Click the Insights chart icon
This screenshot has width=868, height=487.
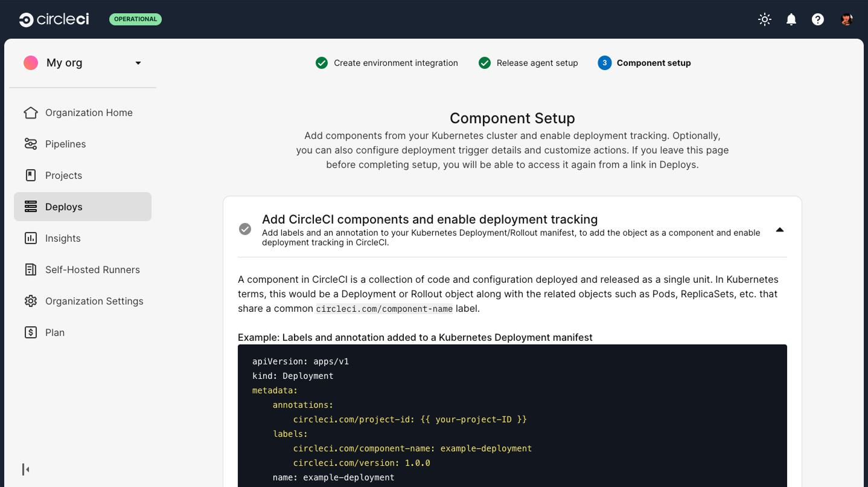coord(31,238)
